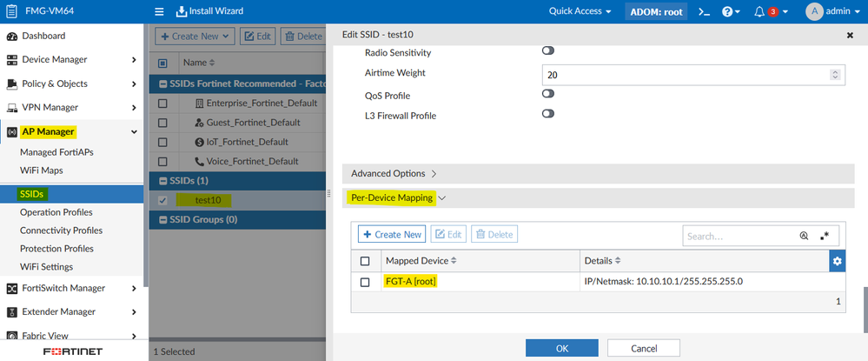
Task: Click the OK button
Action: pos(561,348)
